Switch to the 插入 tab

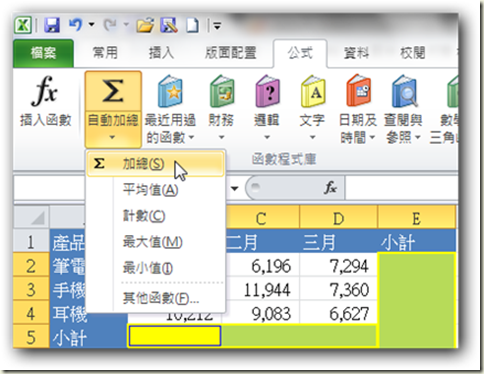tap(161, 53)
